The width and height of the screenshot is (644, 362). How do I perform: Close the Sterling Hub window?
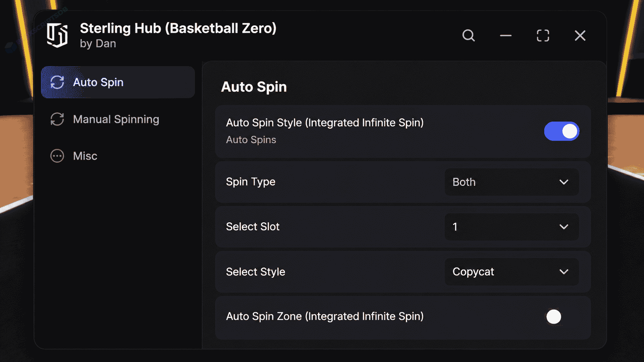coord(580,35)
